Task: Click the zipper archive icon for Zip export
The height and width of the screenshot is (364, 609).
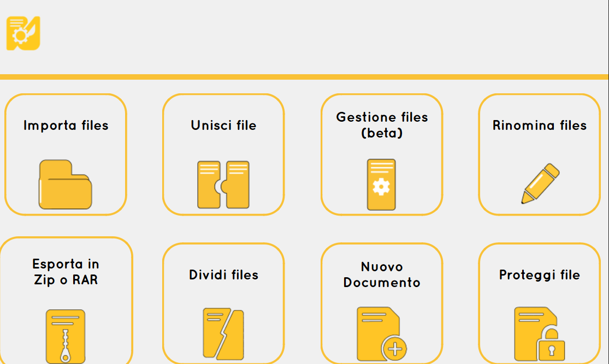Action: pos(66,336)
